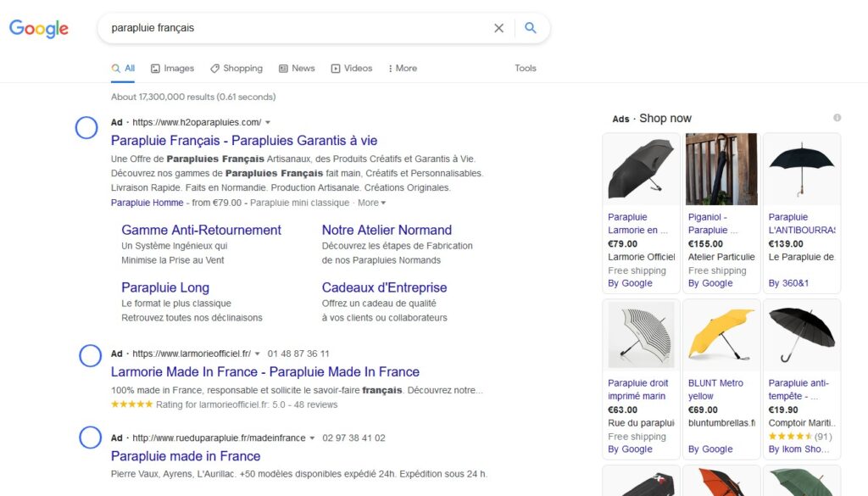Image resolution: width=868 pixels, height=496 pixels.
Task: Select circle beside h2oparapluies ad
Action: pyautogui.click(x=87, y=128)
